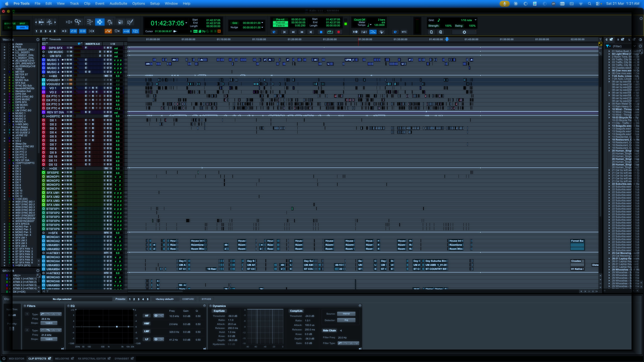Toggle the HF band enable button
Viewport: 644px width, 362px height.
(x=147, y=316)
